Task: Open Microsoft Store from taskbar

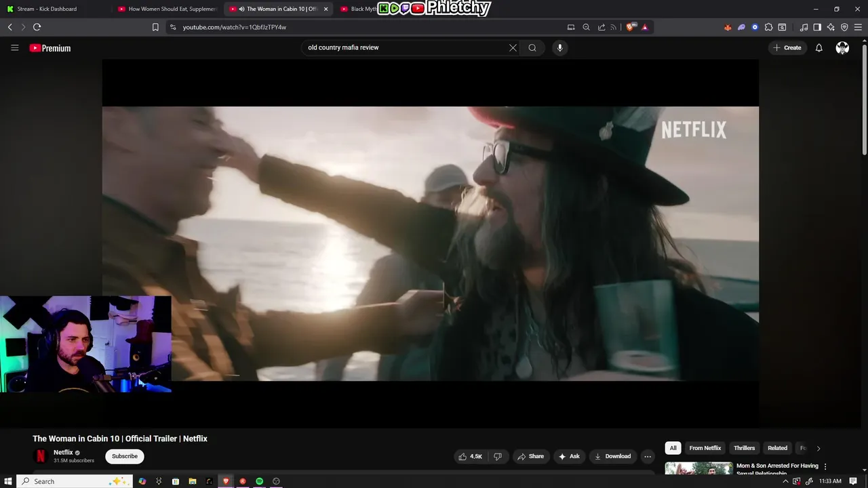Action: tap(175, 481)
